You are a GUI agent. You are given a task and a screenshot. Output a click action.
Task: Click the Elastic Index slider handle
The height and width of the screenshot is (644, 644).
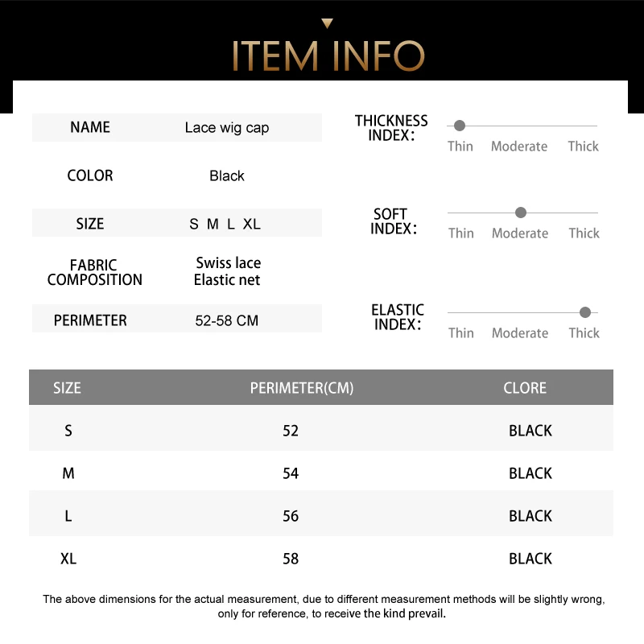pos(585,312)
